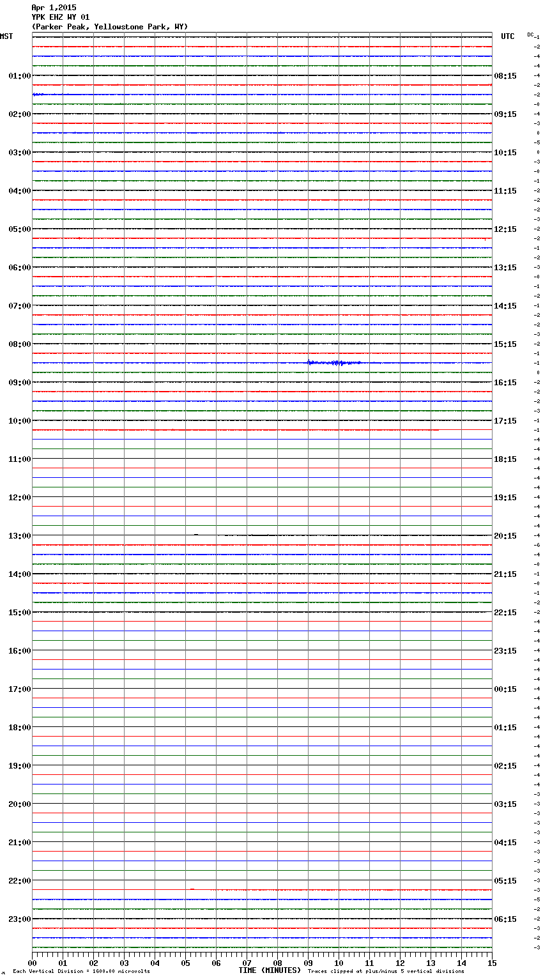Click the "17:00" MST time label
This screenshot has width=543, height=980.
pyautogui.click(x=20, y=689)
